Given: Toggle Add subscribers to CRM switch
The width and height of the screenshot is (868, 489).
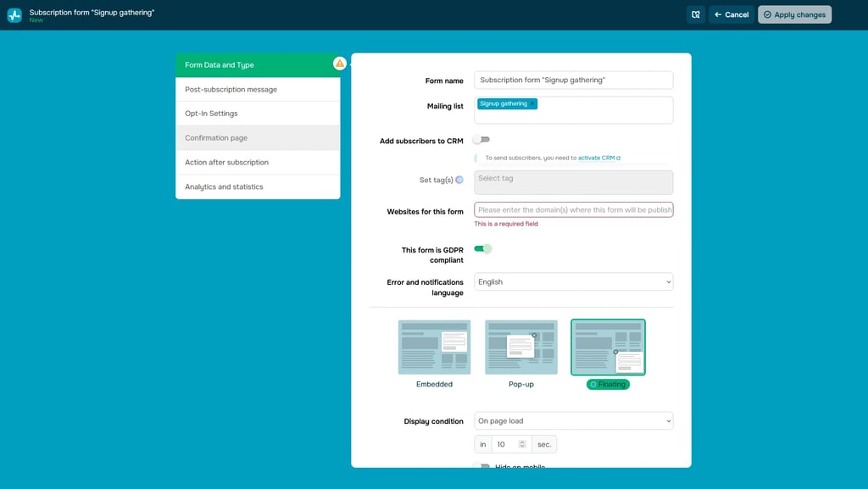Looking at the screenshot, I should [481, 140].
